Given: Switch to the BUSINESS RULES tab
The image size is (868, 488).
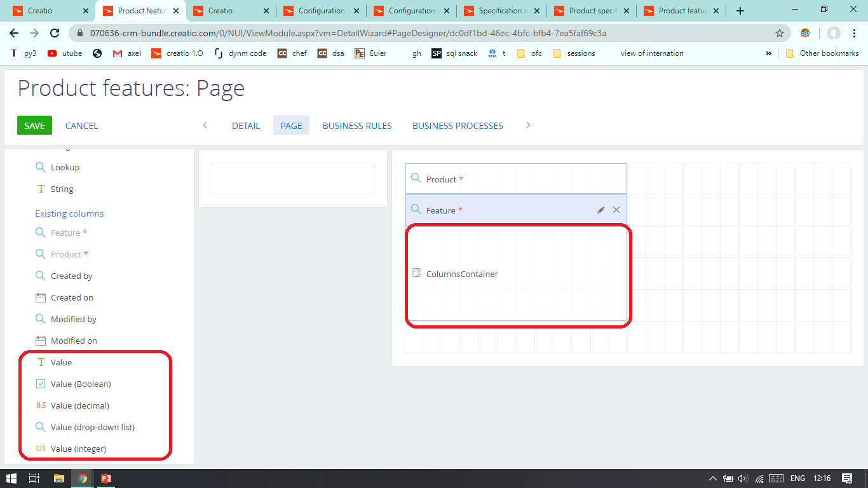Looking at the screenshot, I should pos(357,125).
